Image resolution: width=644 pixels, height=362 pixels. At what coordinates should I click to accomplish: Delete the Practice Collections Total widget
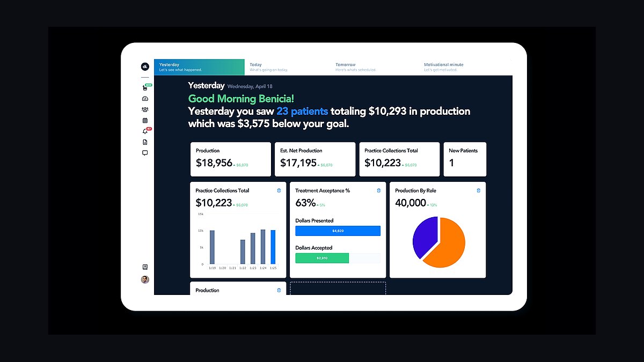(x=279, y=190)
